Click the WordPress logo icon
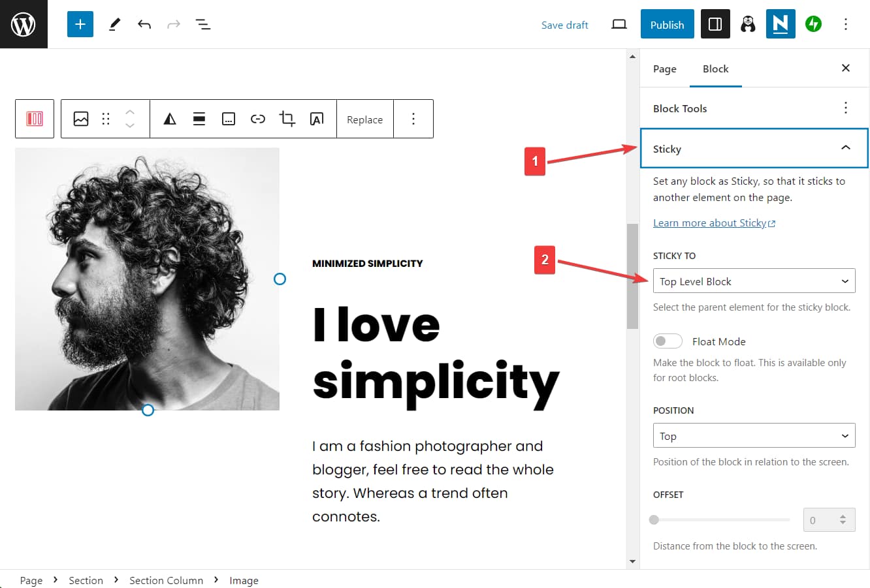Image resolution: width=870 pixels, height=588 pixels. 24,24
